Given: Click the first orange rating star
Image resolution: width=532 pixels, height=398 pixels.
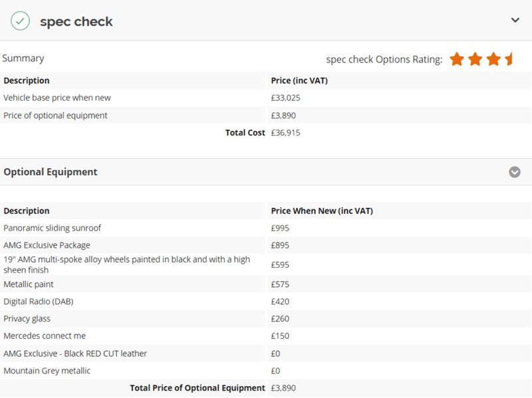Looking at the screenshot, I should click(x=457, y=59).
